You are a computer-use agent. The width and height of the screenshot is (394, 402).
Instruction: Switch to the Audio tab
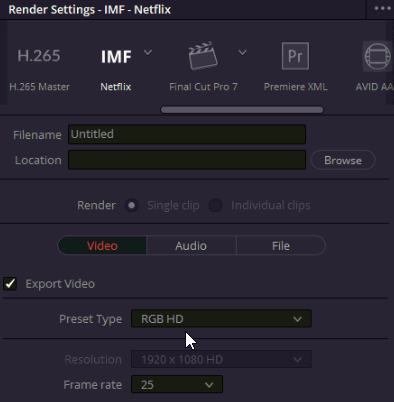click(x=191, y=246)
